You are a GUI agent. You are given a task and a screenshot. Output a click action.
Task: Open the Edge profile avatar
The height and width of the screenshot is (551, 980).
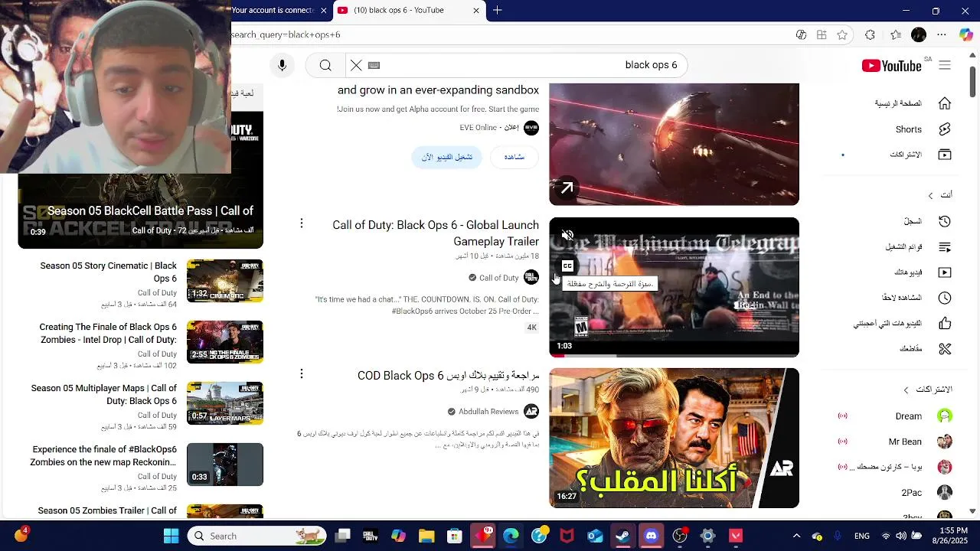919,34
